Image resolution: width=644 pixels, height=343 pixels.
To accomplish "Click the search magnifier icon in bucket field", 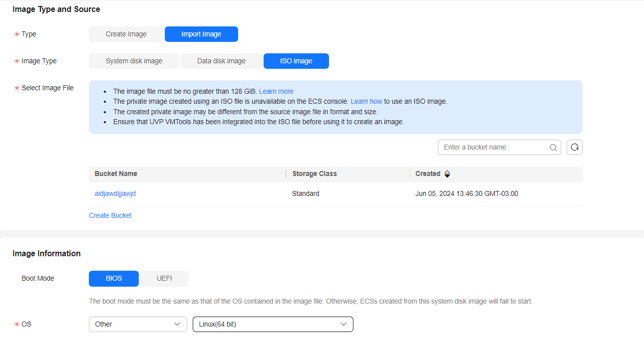I will pos(553,148).
